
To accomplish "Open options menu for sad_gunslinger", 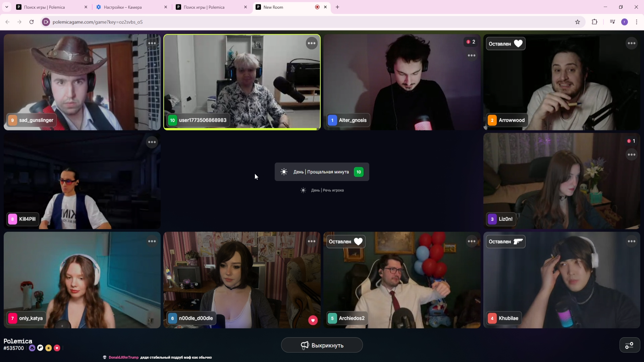I will click(152, 43).
